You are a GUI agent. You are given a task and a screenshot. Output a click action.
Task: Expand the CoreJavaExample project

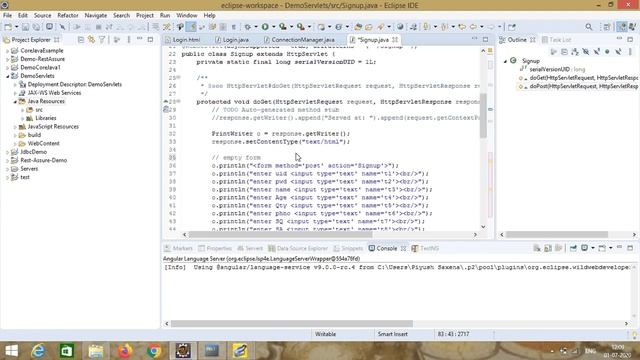tap(7, 51)
